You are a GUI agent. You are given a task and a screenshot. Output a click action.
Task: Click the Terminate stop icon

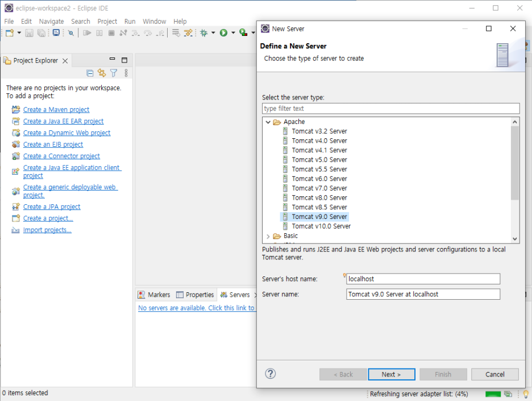(111, 33)
